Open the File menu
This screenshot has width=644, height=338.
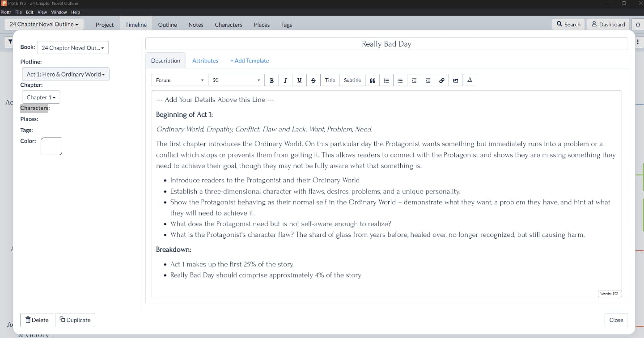pos(18,12)
